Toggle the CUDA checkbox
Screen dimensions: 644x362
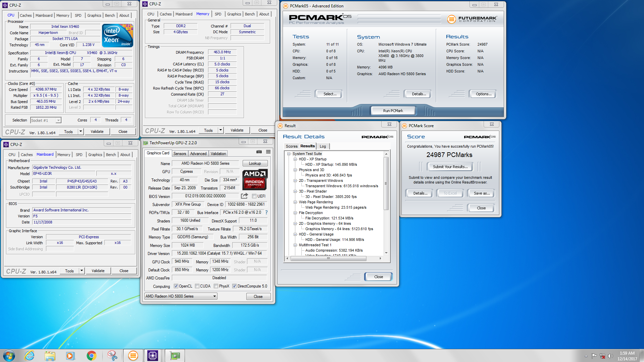tap(197, 286)
